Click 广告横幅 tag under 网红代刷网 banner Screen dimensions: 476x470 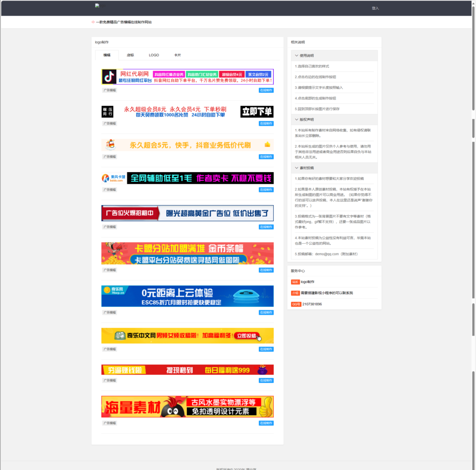[x=110, y=90]
